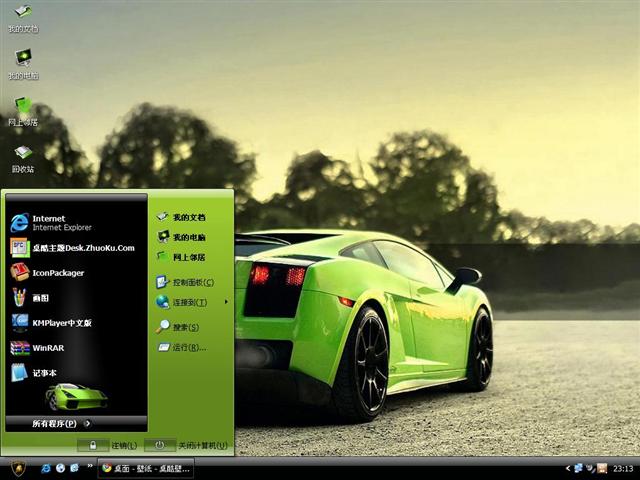Expand quick launch overflow chevron
This screenshot has height=480, width=640.
coord(89,466)
